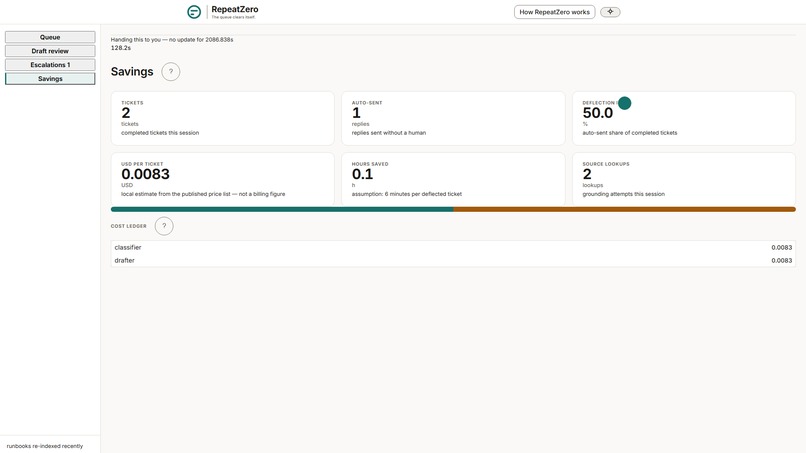The width and height of the screenshot is (806, 453).
Task: Click the teal segment of the progress bar
Action: coord(282,209)
